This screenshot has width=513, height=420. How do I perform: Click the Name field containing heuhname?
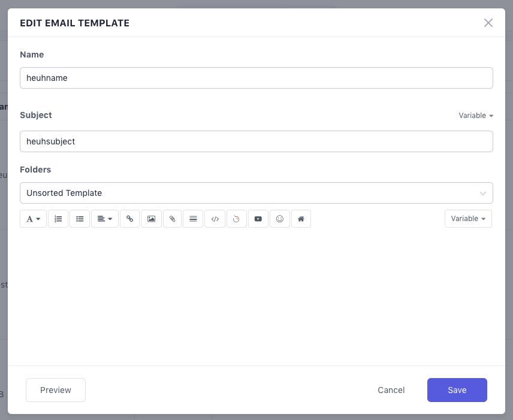tap(256, 78)
